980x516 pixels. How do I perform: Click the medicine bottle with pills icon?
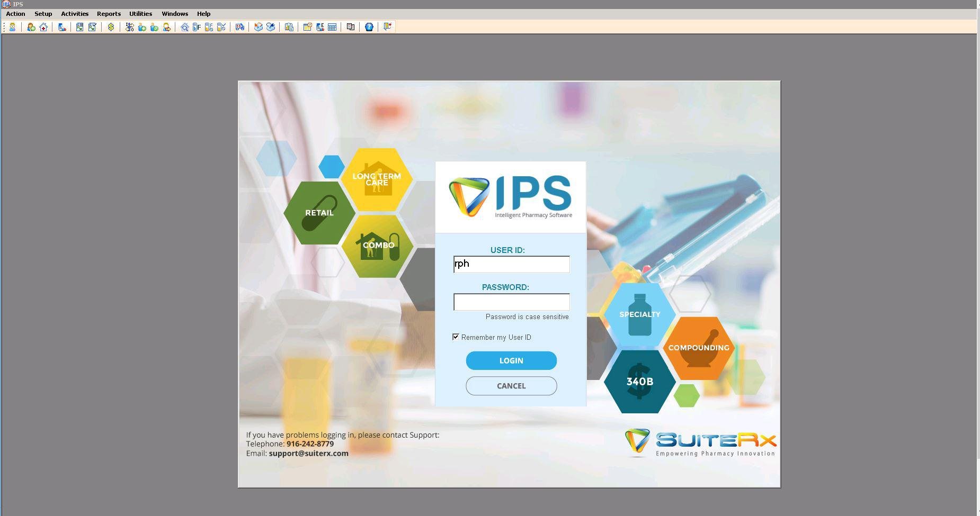tap(62, 27)
